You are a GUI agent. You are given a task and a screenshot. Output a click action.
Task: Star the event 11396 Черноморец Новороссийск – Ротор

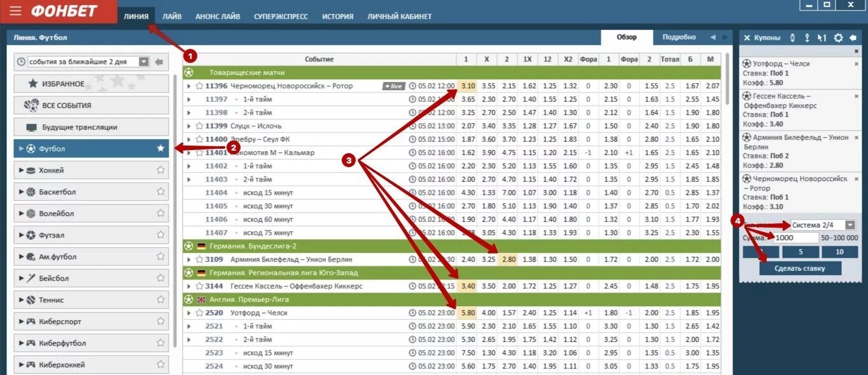[x=199, y=86]
